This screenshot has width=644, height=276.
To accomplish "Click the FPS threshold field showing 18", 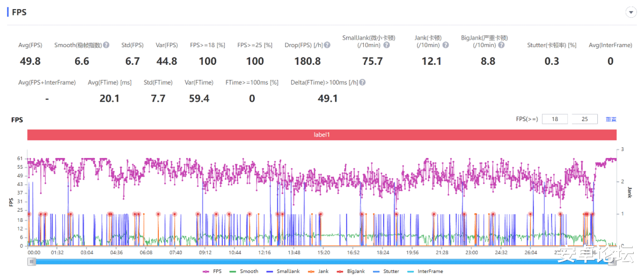I will pos(555,119).
